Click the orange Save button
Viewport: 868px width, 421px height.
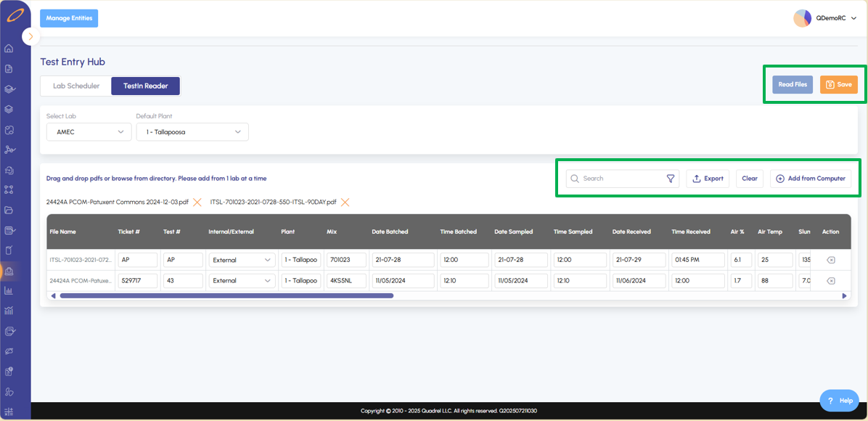coord(838,84)
